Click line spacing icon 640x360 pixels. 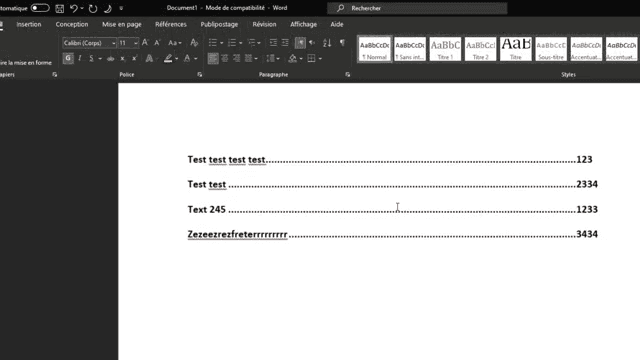(270, 58)
